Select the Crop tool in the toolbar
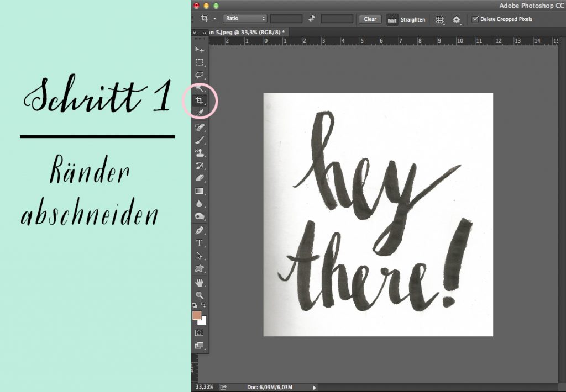Viewport: 566px width, 392px height. (199, 100)
